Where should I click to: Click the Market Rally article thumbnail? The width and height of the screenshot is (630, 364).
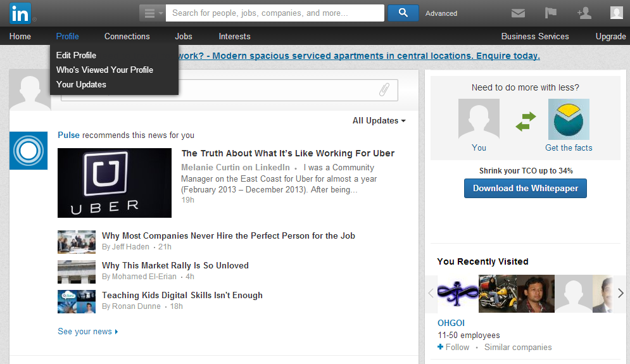click(x=77, y=272)
